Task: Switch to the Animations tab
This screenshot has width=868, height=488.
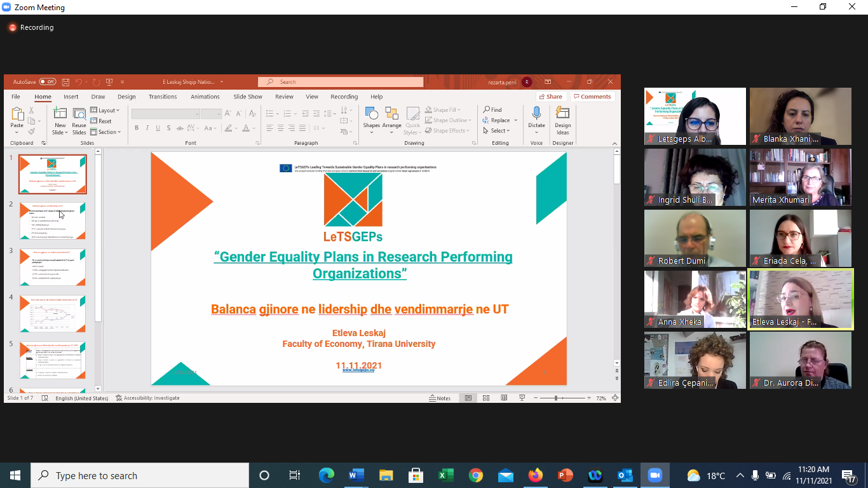Action: click(205, 97)
